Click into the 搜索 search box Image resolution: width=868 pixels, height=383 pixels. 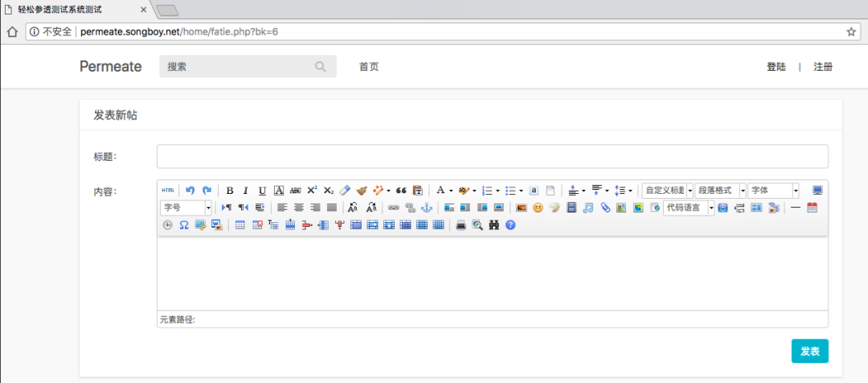248,67
